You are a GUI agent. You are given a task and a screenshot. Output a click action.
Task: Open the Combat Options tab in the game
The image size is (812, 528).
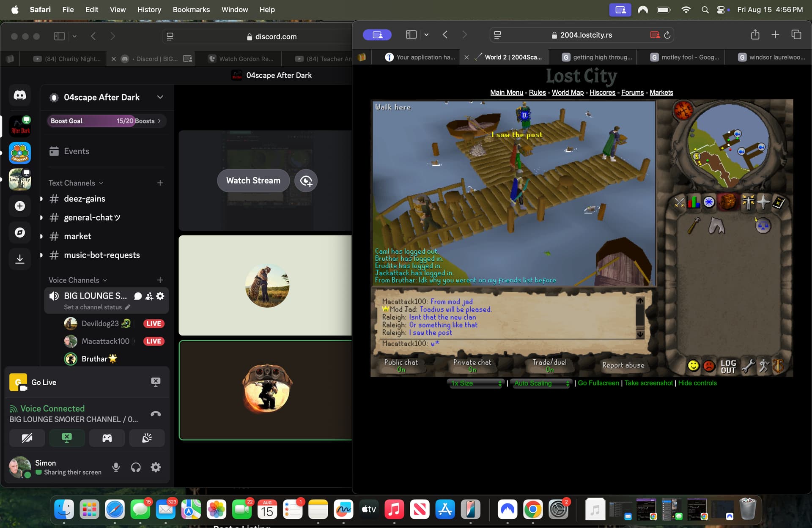click(679, 202)
